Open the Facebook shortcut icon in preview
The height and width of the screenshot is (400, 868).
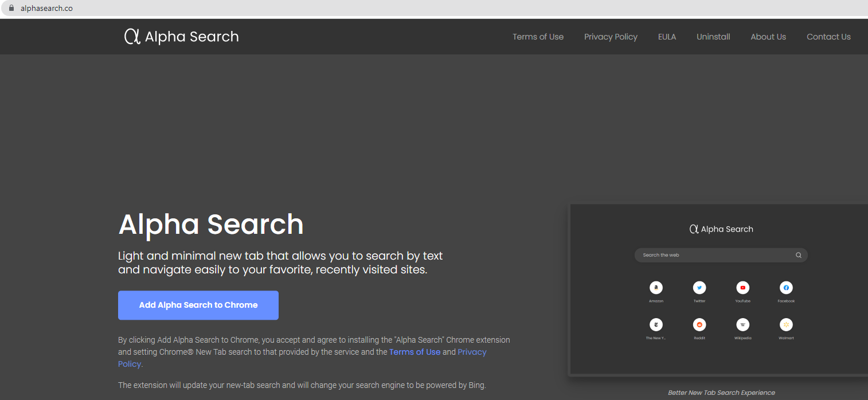click(x=786, y=288)
